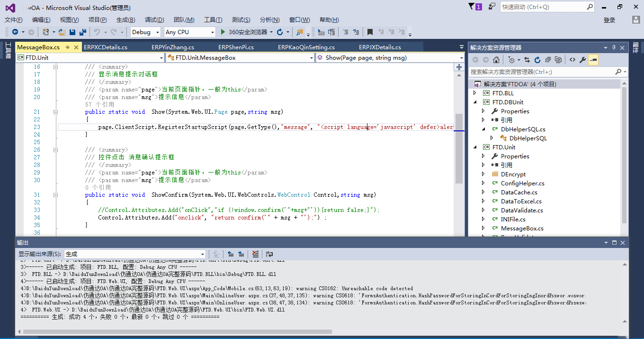
Task: Expand the FTD.BLL project node
Action: click(x=475, y=93)
